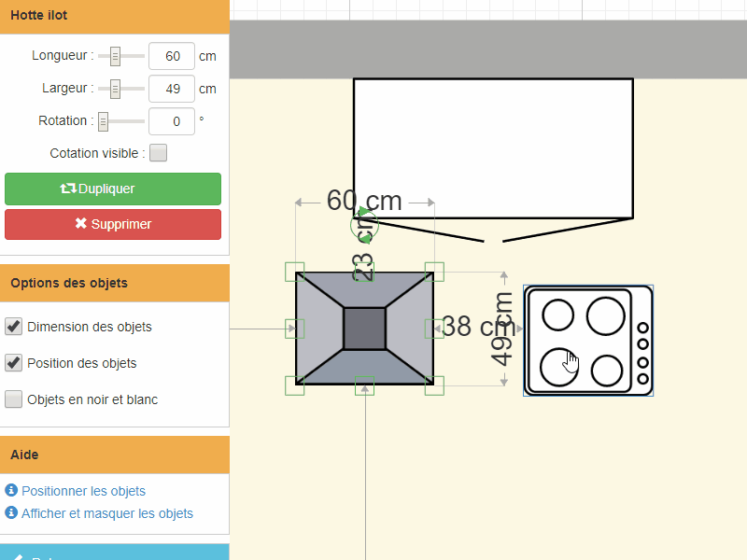Screen dimensions: 747x560
Task: Click the Longueur slider handle
Action: (x=116, y=57)
